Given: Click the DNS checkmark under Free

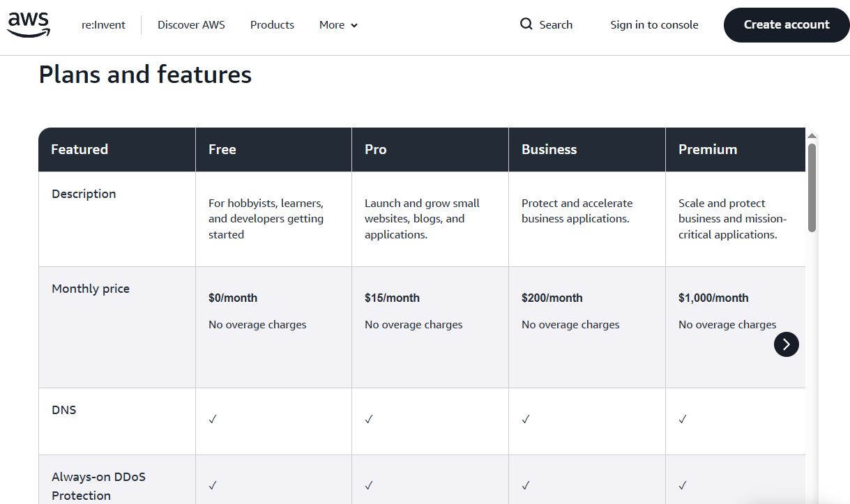Looking at the screenshot, I should pos(212,419).
